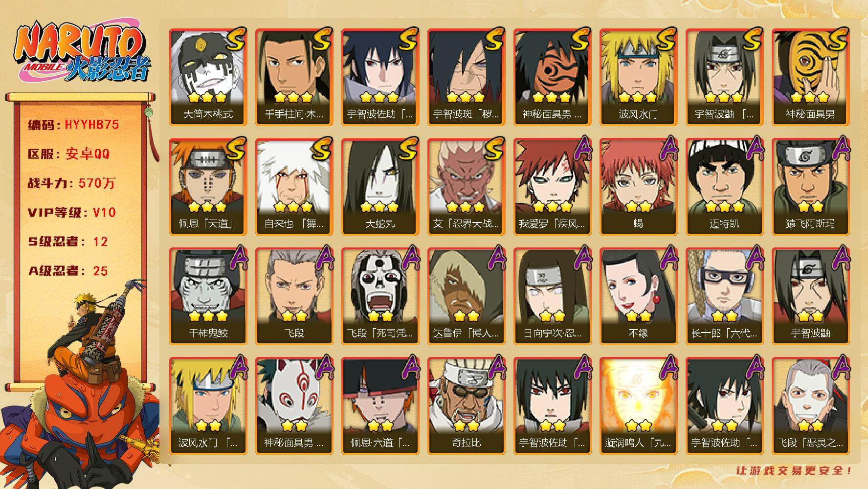Open the 奇拉比 character card
This screenshot has height=489, width=868.
pyautogui.click(x=466, y=405)
